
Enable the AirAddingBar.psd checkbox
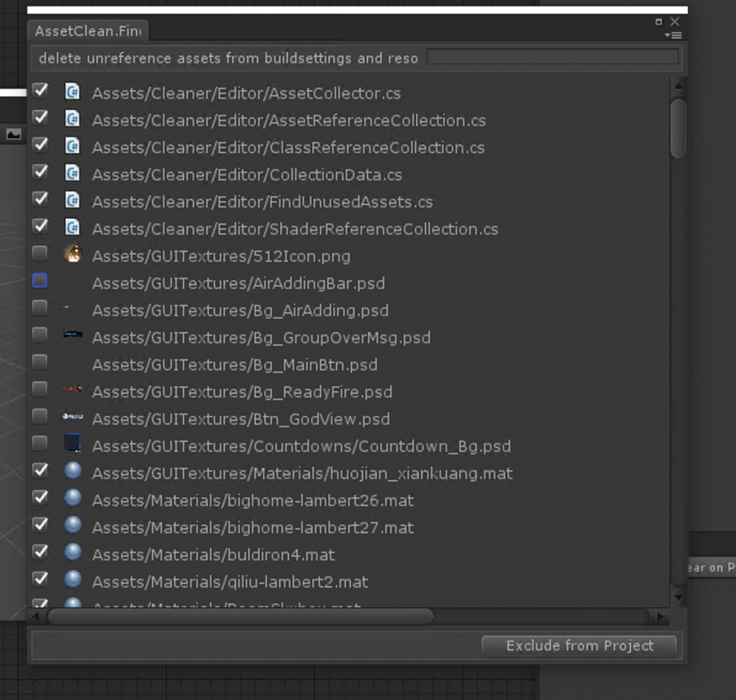(x=40, y=280)
